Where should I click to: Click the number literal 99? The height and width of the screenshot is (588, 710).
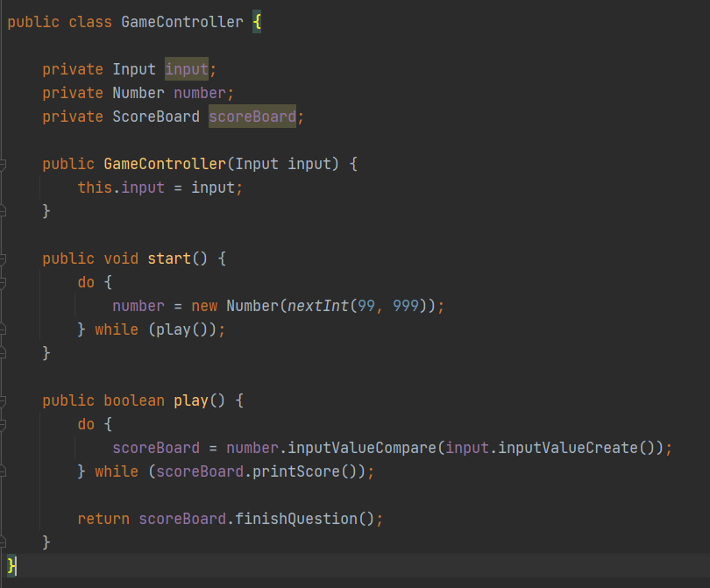pyautogui.click(x=366, y=306)
